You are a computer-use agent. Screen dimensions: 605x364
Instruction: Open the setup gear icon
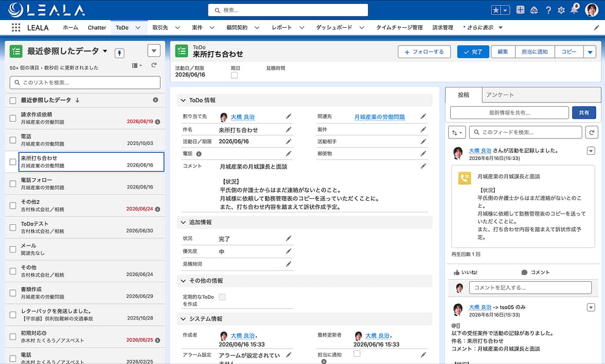point(561,10)
